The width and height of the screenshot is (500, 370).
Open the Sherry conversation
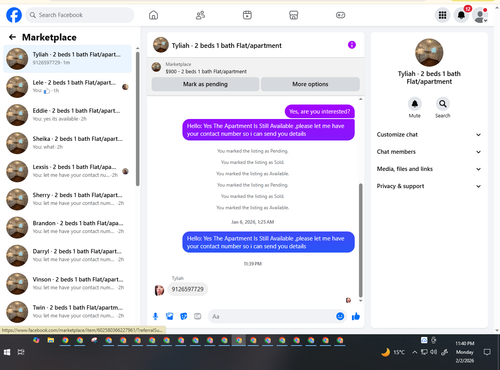67,199
